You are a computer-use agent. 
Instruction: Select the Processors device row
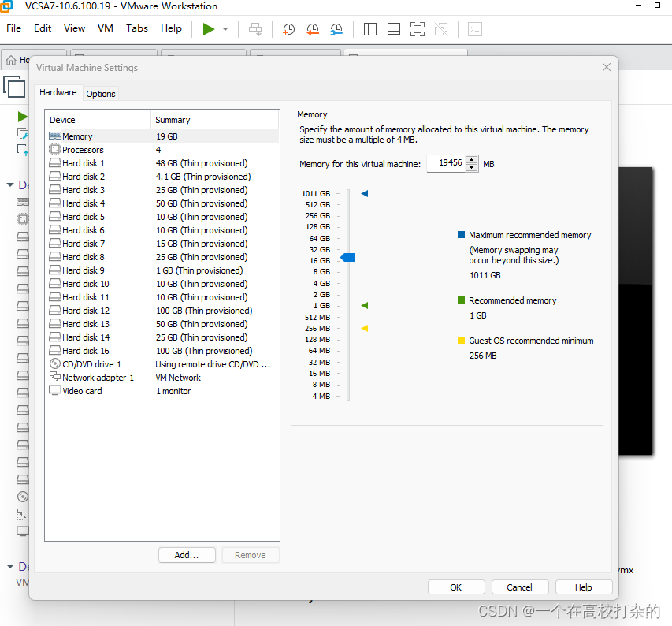tap(163, 150)
